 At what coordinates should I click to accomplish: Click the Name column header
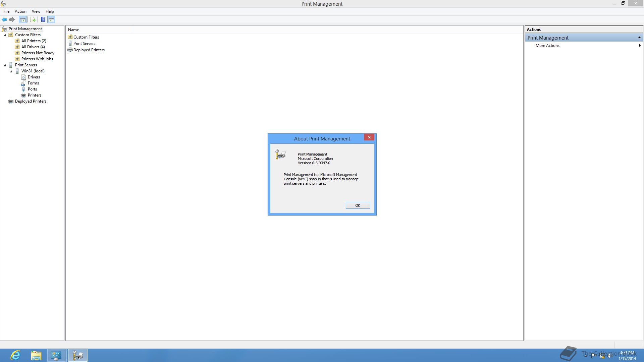click(99, 30)
